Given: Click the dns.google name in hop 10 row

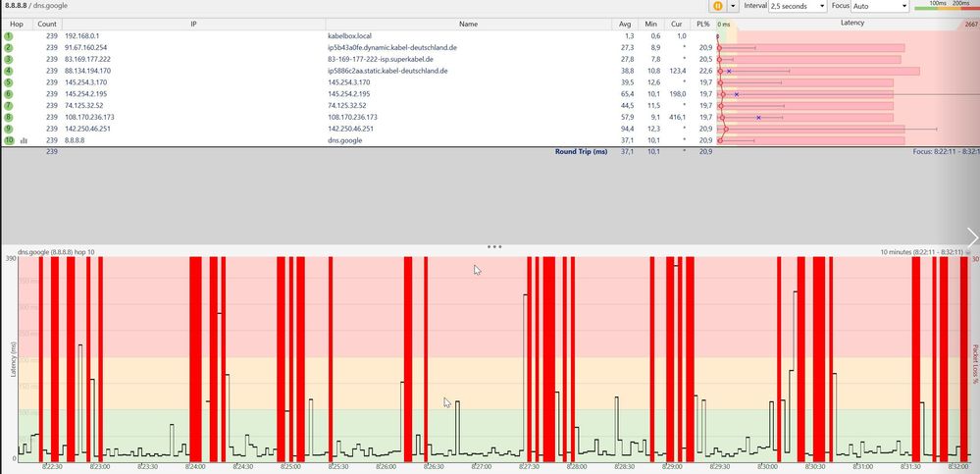Looking at the screenshot, I should point(345,140).
